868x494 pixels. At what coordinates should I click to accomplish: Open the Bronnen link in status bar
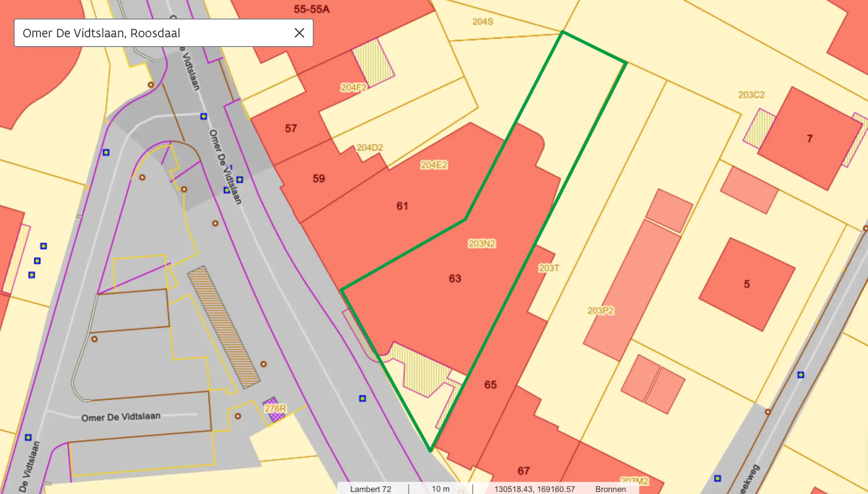[610, 489]
